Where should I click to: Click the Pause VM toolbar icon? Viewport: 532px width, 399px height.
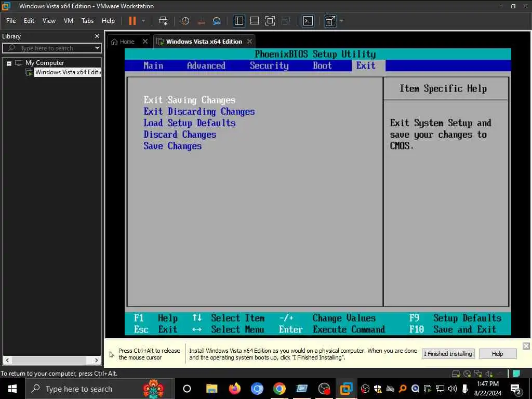click(132, 21)
